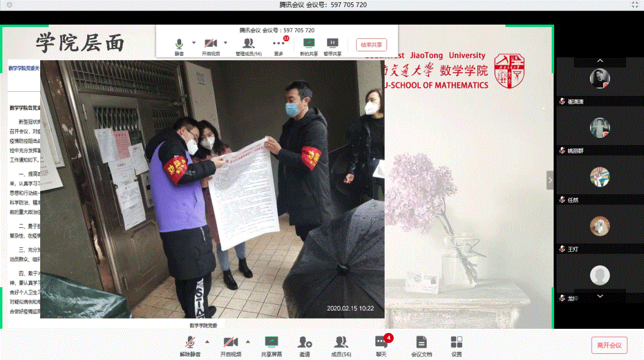The height and width of the screenshot is (360, 644).
Task: Open 管理成员(56) in shared toolbar
Action: coord(248,46)
